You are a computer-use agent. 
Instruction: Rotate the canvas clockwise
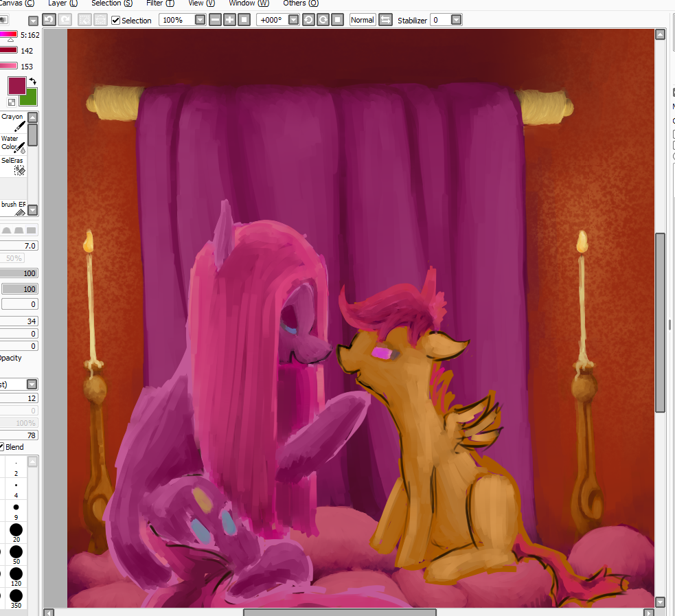coord(323,20)
